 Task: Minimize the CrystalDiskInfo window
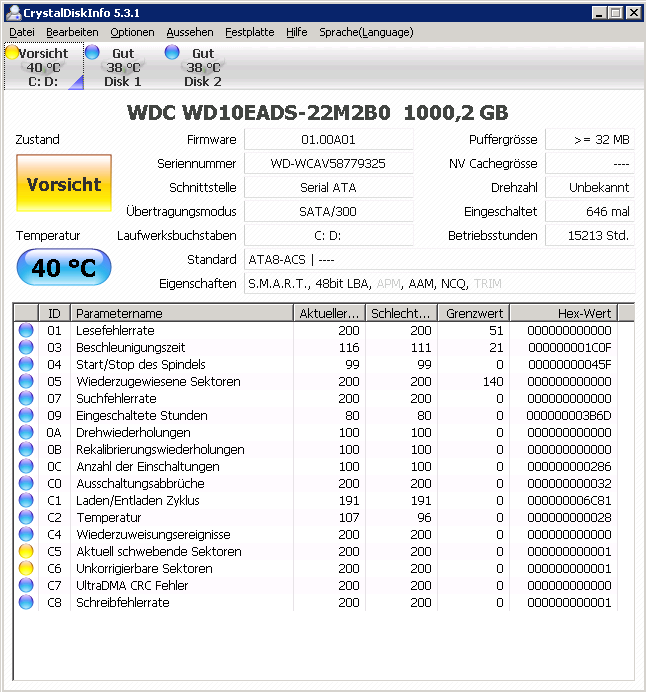coord(599,13)
